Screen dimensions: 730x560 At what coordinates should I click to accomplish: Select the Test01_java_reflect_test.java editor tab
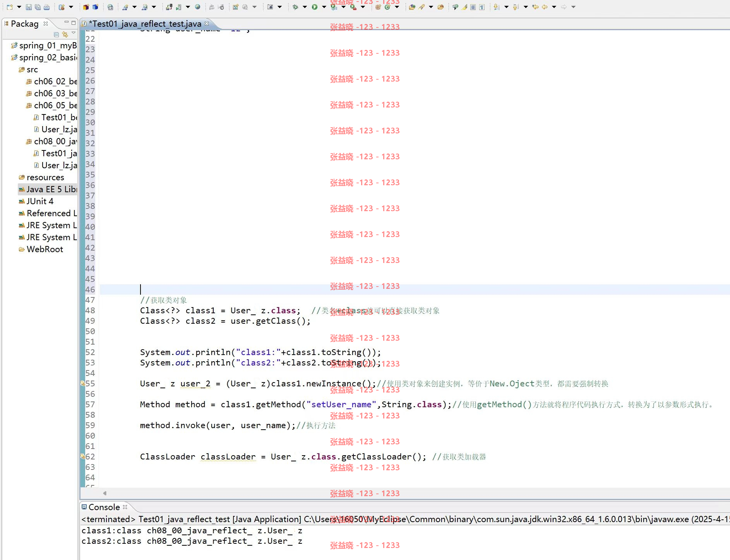(145, 24)
